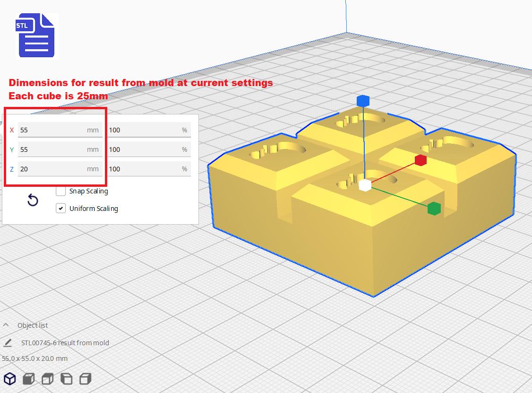Collapse the Object list chevron

click(6, 325)
